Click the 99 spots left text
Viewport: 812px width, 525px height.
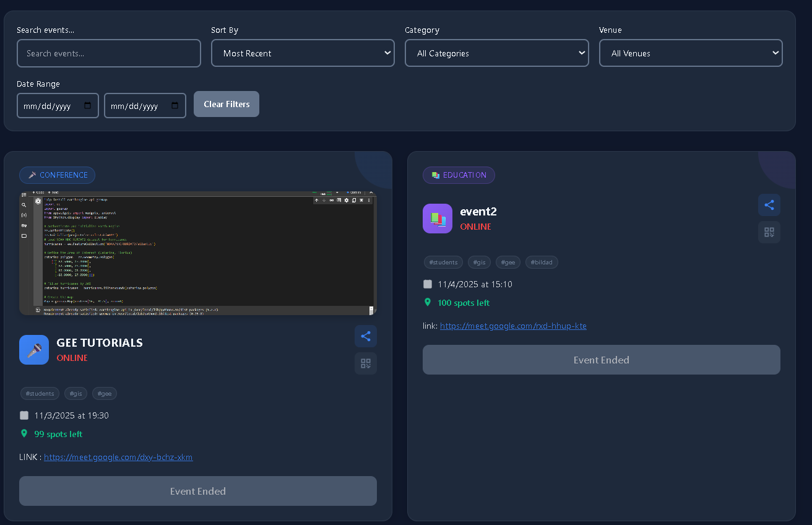58,434
